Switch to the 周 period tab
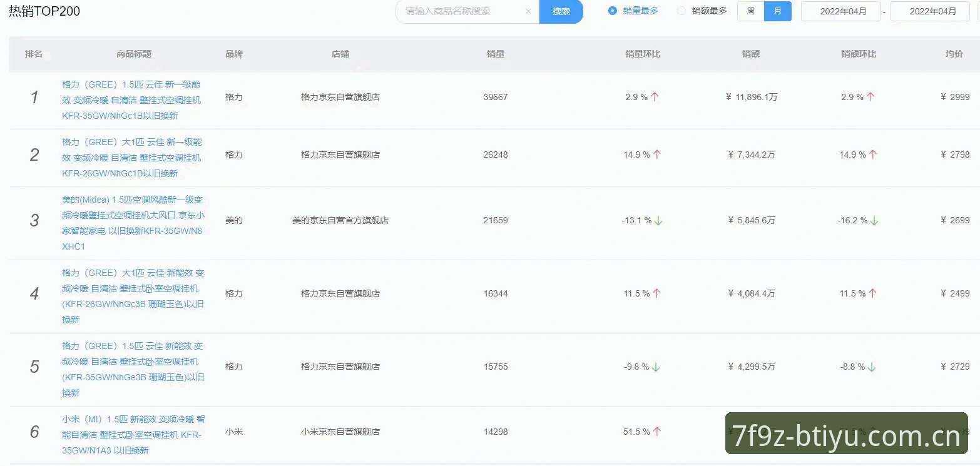The height and width of the screenshot is (466, 980). pyautogui.click(x=750, y=11)
